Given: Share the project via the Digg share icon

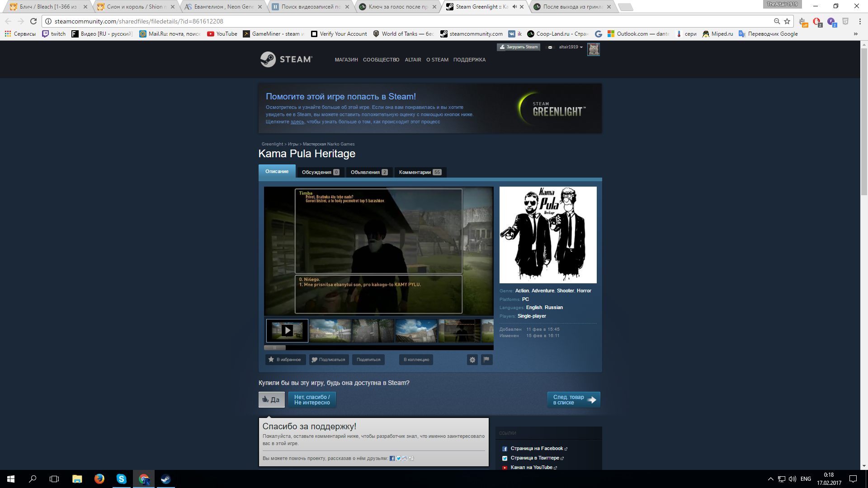Looking at the screenshot, I should pyautogui.click(x=411, y=458).
